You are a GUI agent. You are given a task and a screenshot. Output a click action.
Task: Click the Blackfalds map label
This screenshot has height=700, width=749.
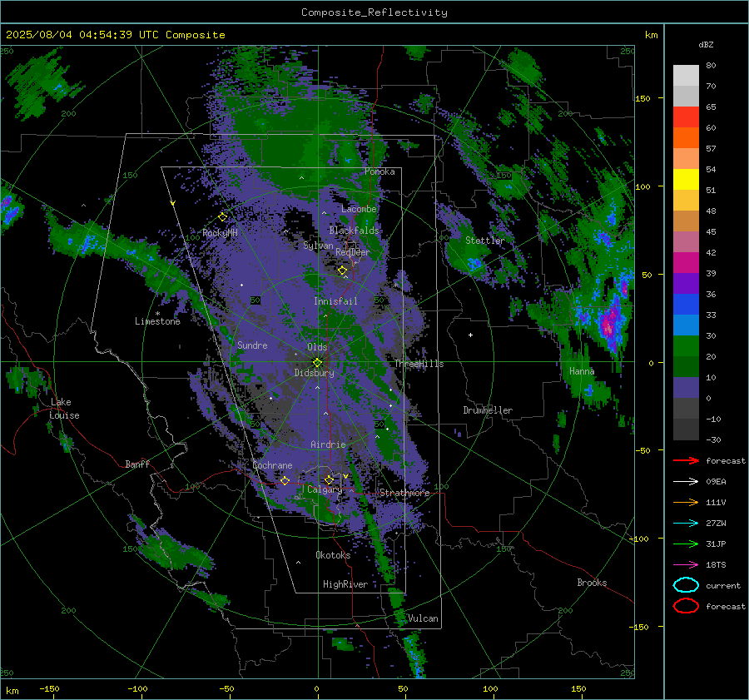[354, 231]
